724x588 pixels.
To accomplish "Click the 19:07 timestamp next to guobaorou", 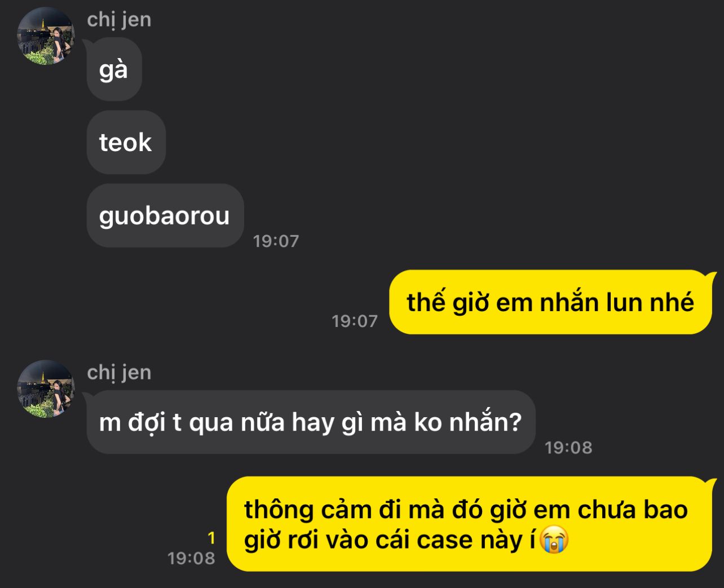I will [276, 241].
